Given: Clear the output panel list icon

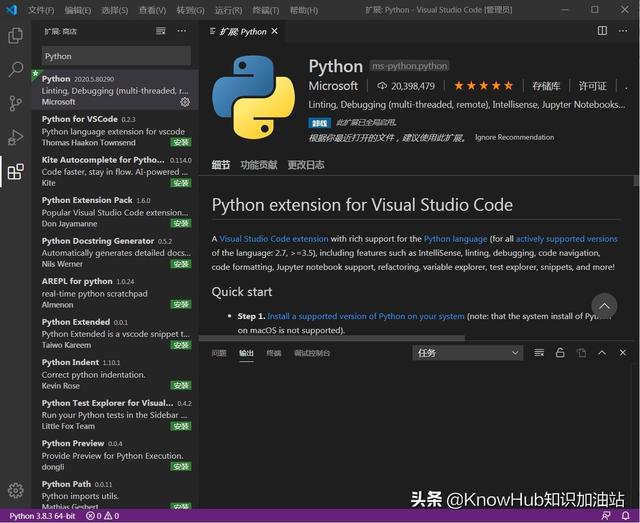Looking at the screenshot, I should pyautogui.click(x=539, y=353).
